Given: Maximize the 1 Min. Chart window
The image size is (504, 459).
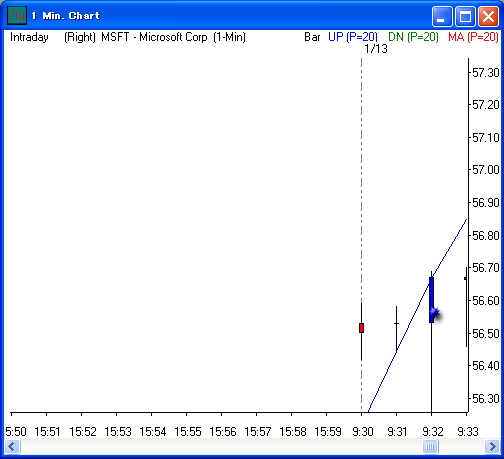Looking at the screenshot, I should 465,16.
